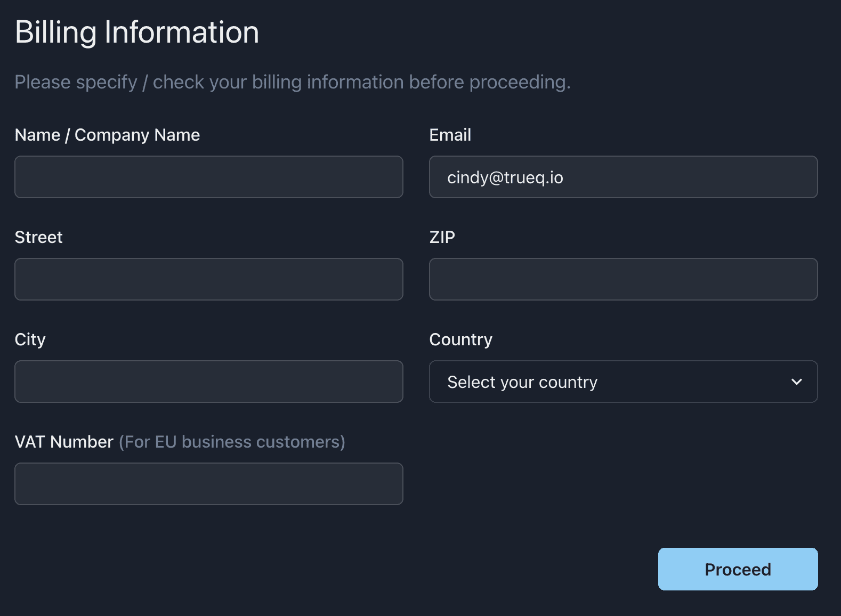Click the Billing Information heading
Image resolution: width=841 pixels, height=616 pixels.
(x=137, y=32)
